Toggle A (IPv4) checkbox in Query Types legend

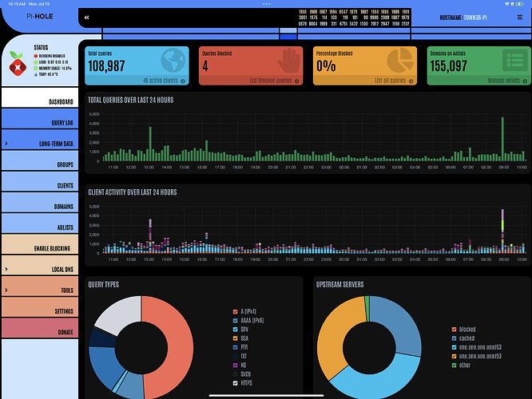click(235, 310)
